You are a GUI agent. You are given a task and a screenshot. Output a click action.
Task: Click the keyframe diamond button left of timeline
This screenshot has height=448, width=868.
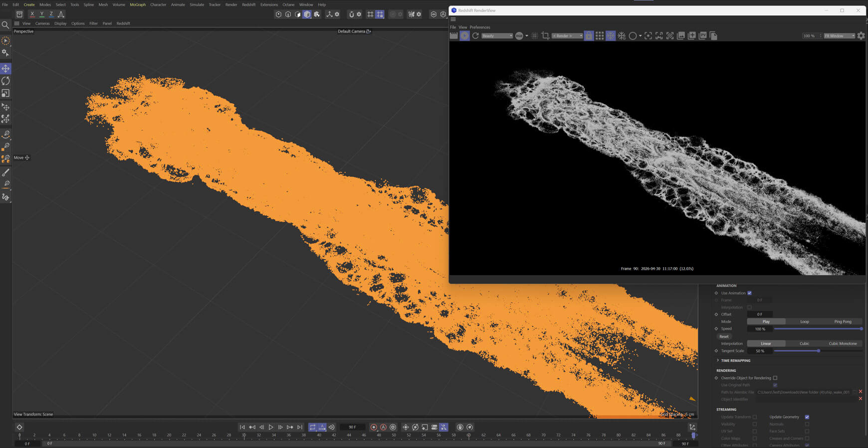(19, 427)
